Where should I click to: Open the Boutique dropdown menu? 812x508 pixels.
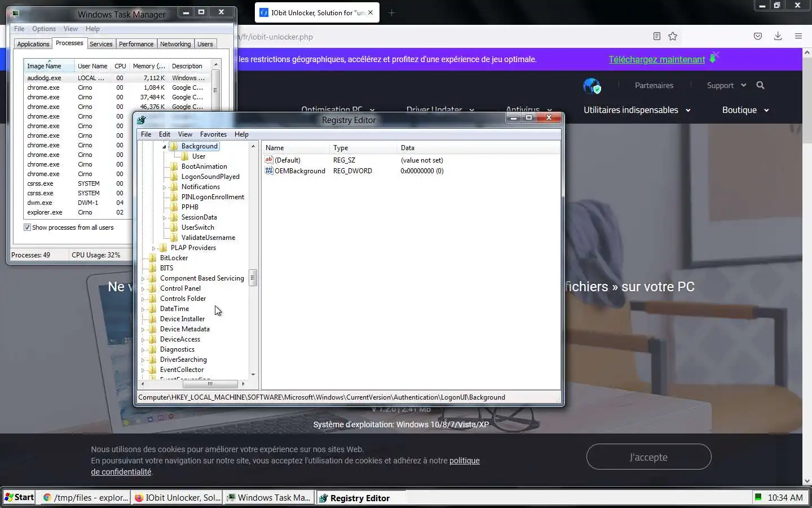click(745, 110)
